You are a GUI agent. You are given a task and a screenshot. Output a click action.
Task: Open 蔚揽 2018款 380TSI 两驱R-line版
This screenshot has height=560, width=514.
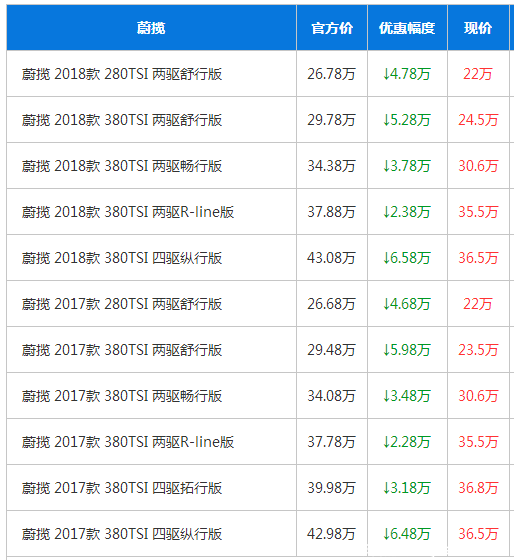(x=128, y=212)
